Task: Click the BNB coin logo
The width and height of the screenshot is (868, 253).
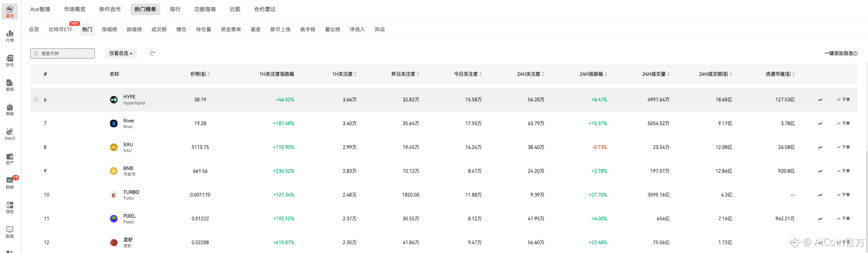Action: [x=114, y=171]
